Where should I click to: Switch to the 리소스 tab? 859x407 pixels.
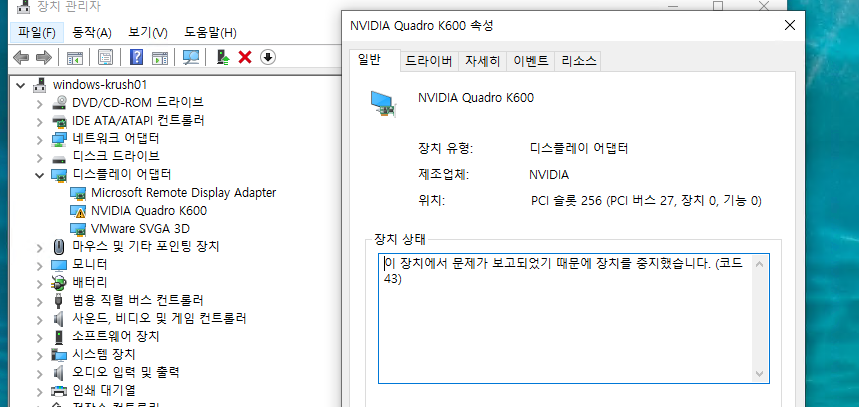click(579, 61)
